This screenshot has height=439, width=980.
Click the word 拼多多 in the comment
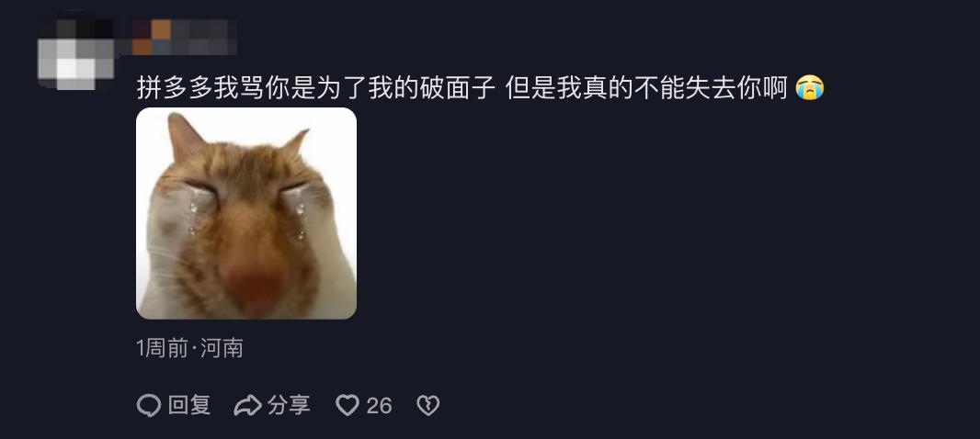point(175,89)
